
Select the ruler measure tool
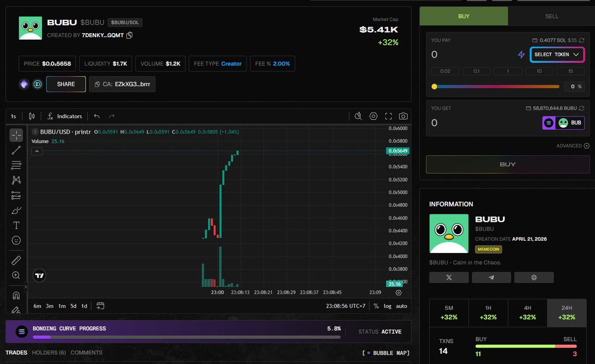16,260
